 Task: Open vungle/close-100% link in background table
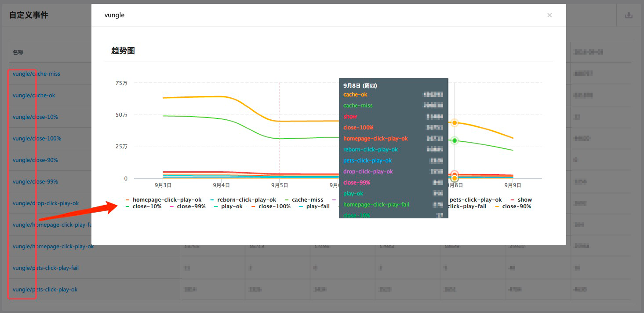(37, 139)
